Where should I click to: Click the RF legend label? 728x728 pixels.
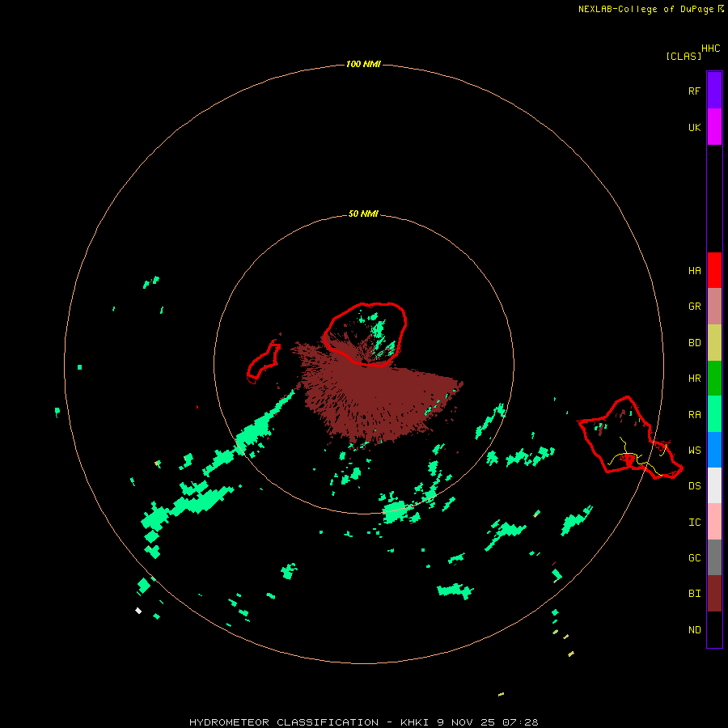coord(694,91)
